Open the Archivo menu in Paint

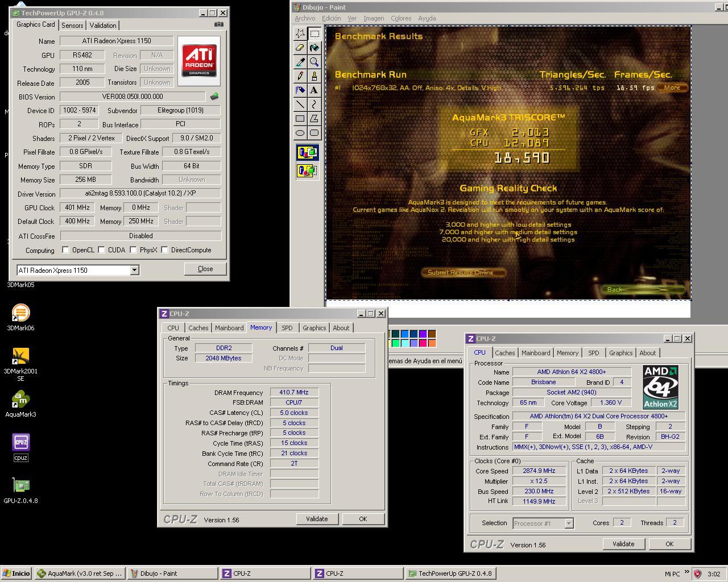305,18
